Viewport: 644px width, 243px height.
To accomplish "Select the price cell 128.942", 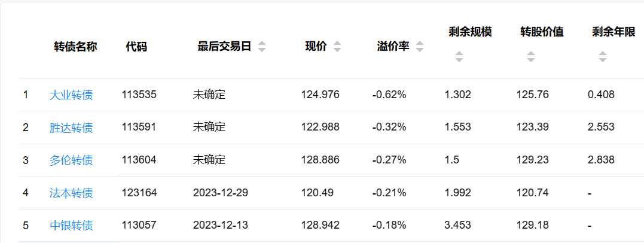I will click(320, 226).
